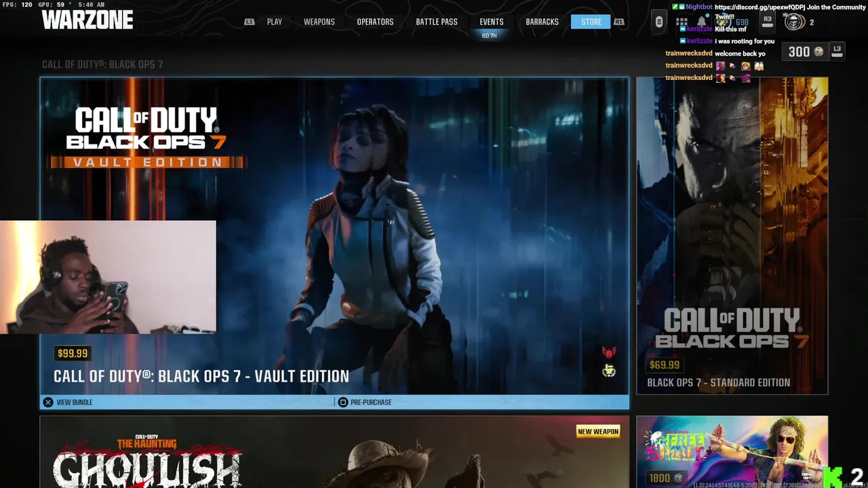Select the Vault Edition featured banner
Screen dimensions: 868x488
[x=334, y=236]
